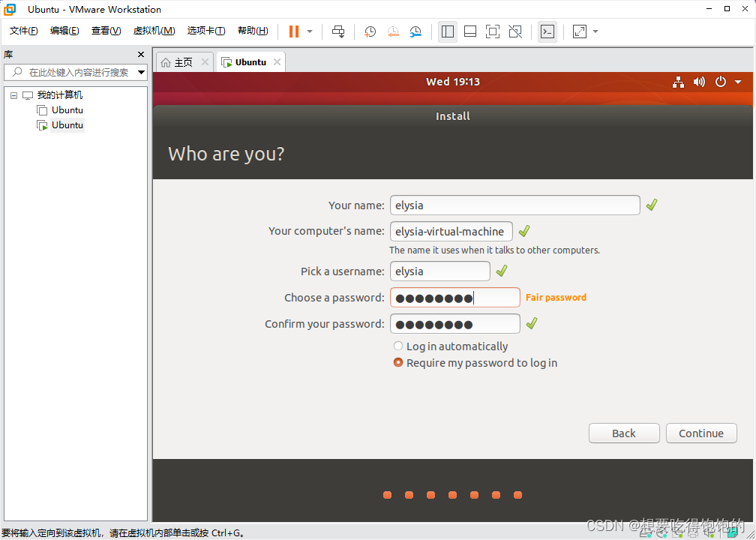Open the snapshot manager icon

click(x=415, y=31)
